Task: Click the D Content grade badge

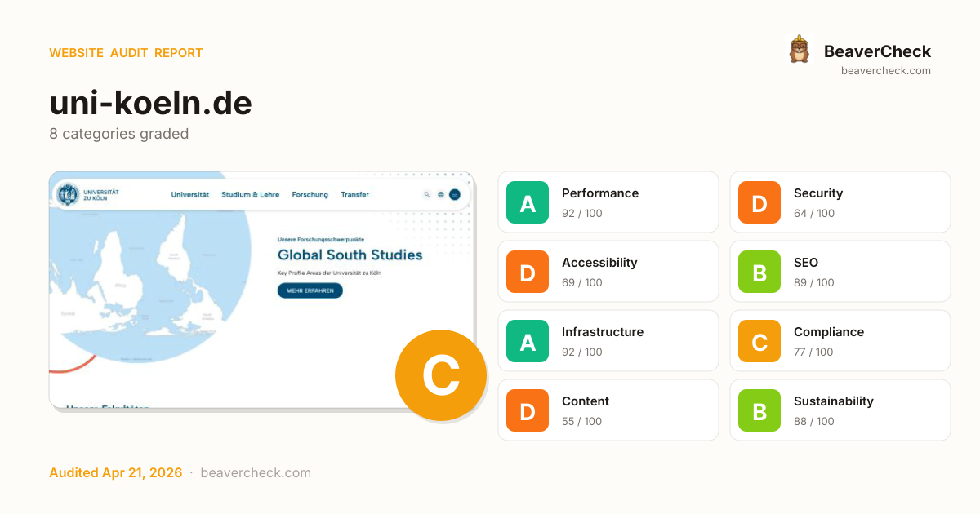Action: pos(528,410)
